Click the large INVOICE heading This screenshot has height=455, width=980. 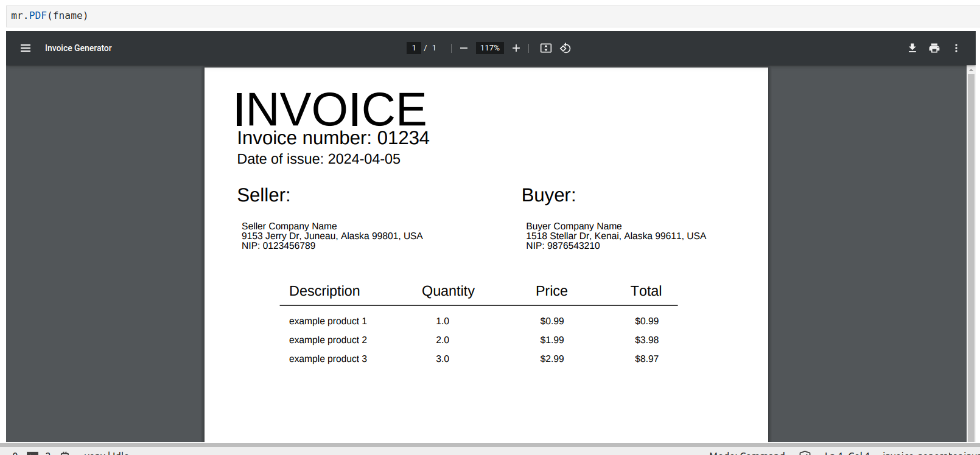click(331, 109)
